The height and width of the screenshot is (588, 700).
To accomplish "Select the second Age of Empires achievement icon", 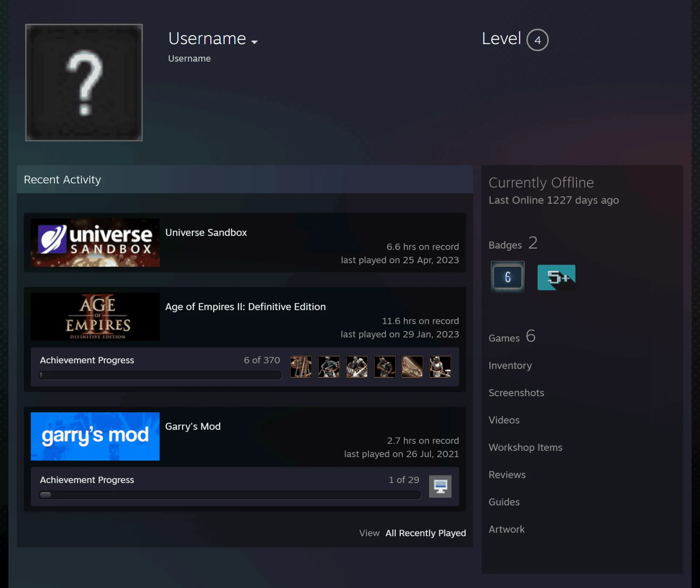I will pos(329,367).
